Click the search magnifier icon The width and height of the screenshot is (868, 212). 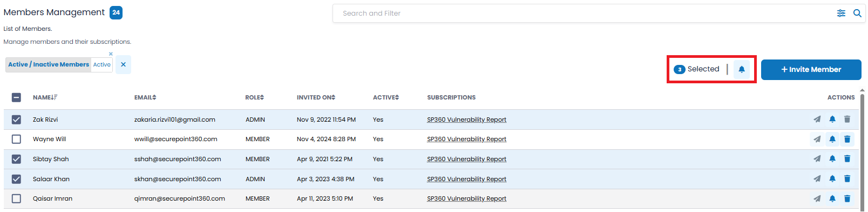click(857, 14)
